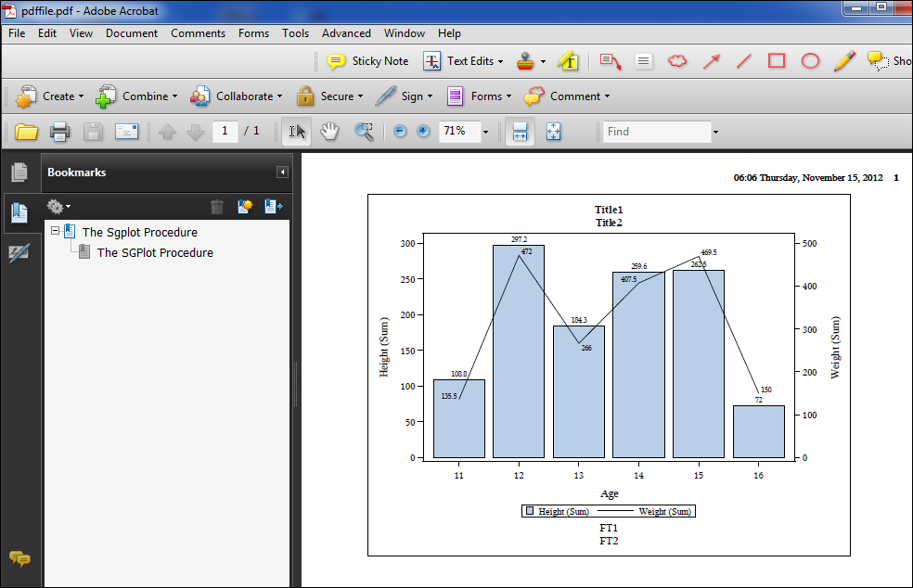Choose the Rectangle markup tool
This screenshot has width=913, height=588.
777,61
